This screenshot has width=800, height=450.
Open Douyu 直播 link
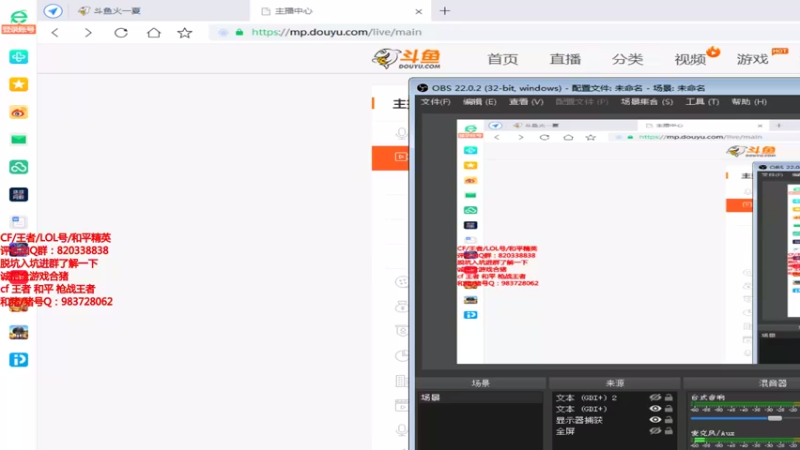click(x=565, y=59)
